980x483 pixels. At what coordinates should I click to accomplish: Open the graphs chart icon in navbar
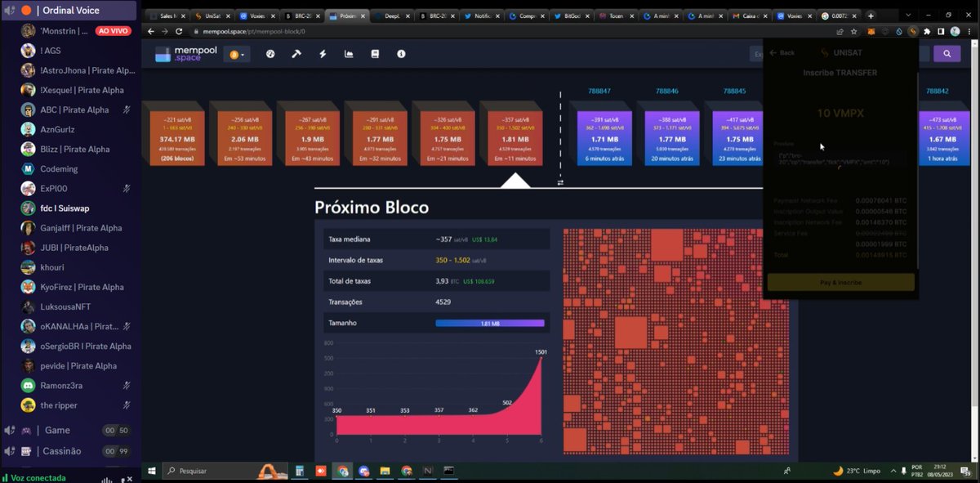349,54
